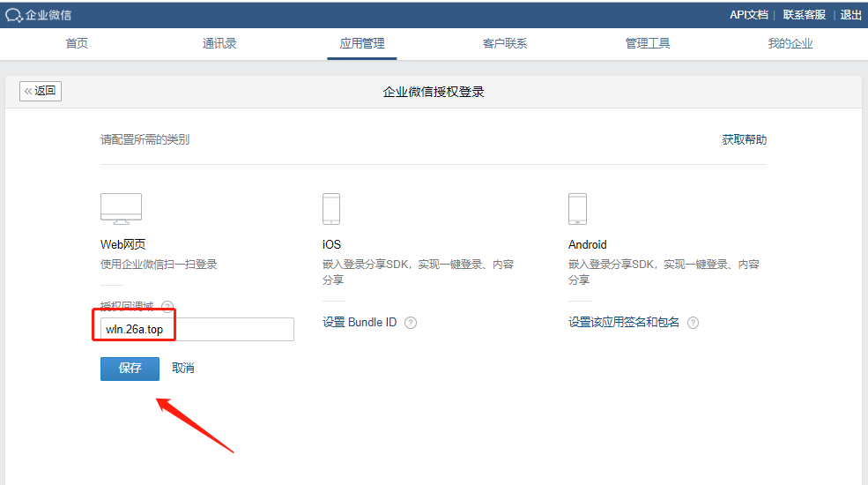Click the 企业微信 logo icon
This screenshot has width=868, height=485.
coord(14,15)
